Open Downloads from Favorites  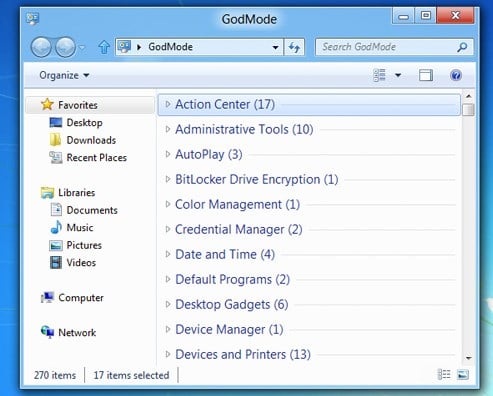point(91,140)
